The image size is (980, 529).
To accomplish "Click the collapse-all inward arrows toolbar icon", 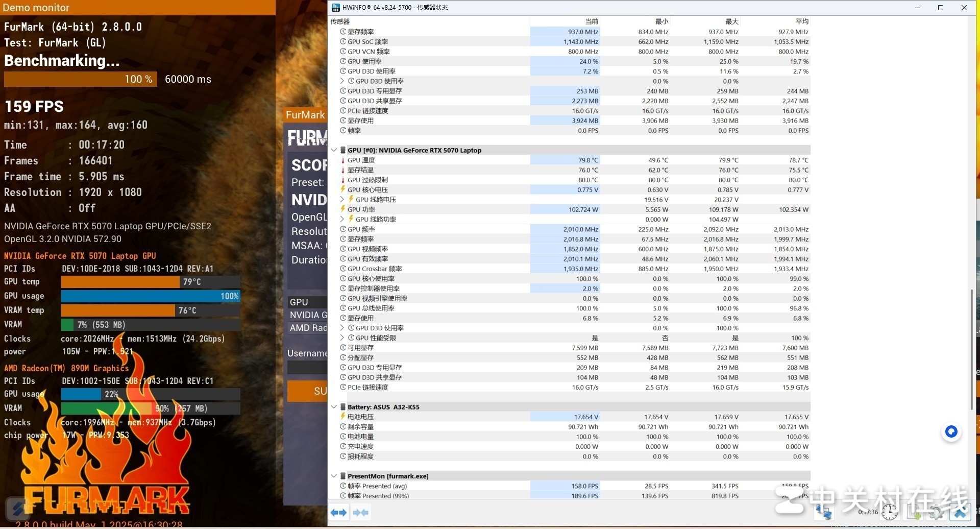I will (360, 512).
